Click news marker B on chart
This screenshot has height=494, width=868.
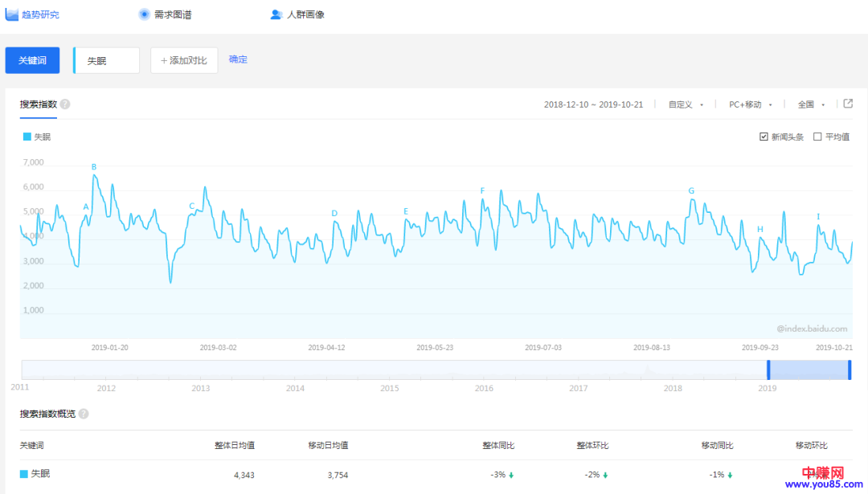[x=94, y=167]
